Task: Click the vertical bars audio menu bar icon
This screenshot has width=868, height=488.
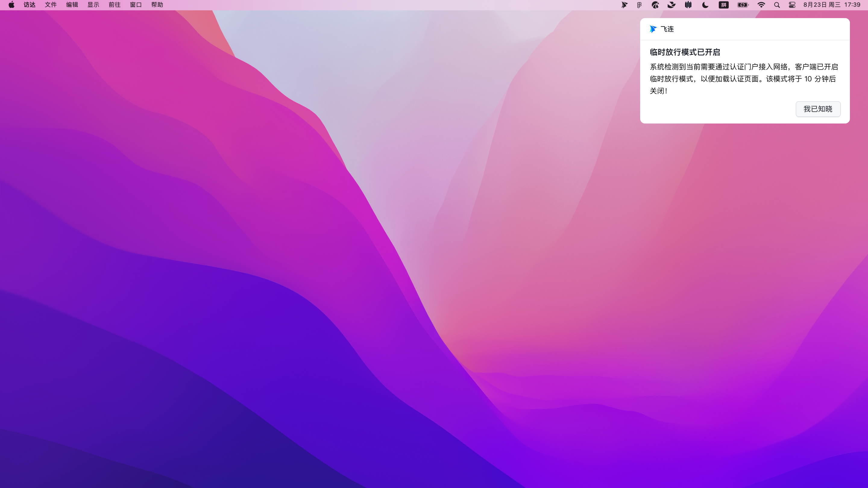Action: (x=688, y=5)
